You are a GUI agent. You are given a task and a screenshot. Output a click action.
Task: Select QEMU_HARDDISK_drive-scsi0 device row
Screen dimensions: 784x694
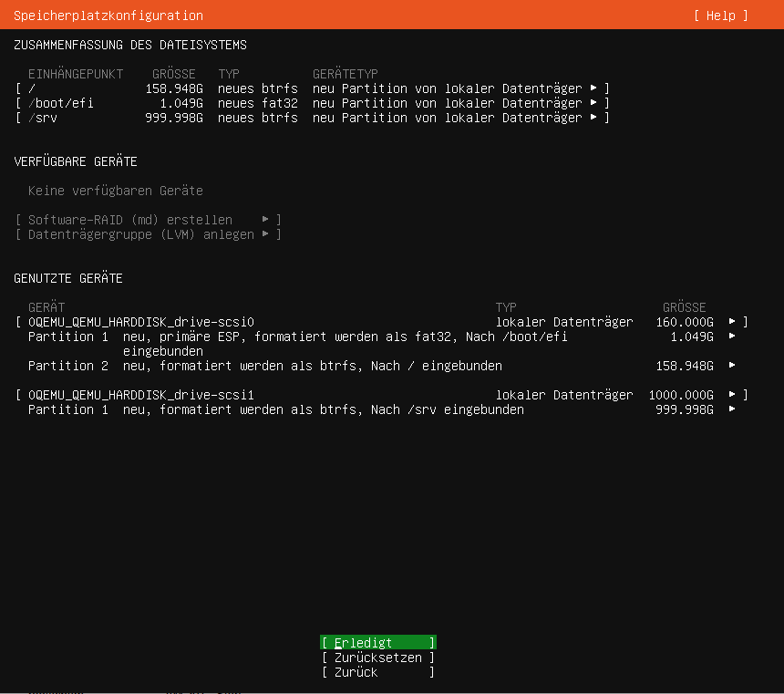coord(381,321)
